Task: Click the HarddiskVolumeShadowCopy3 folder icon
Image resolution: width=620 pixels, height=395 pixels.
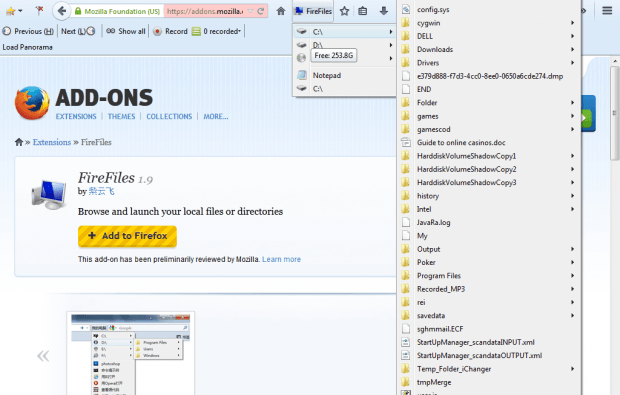Action: [x=405, y=182]
